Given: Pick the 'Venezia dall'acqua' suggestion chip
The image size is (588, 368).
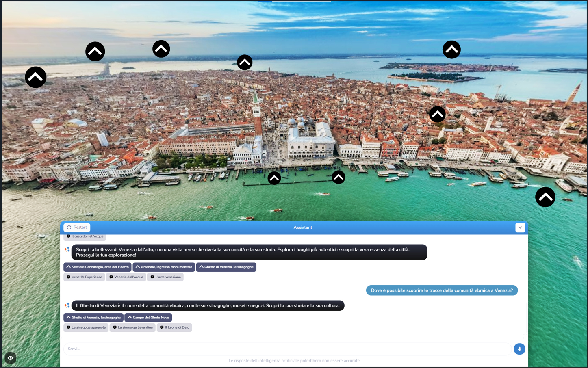Looking at the screenshot, I should pos(126,277).
